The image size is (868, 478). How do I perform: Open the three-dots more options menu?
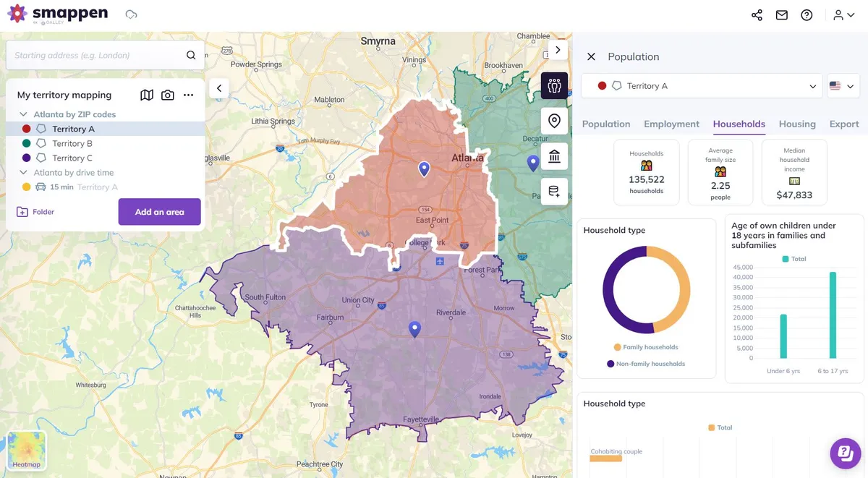(189, 95)
